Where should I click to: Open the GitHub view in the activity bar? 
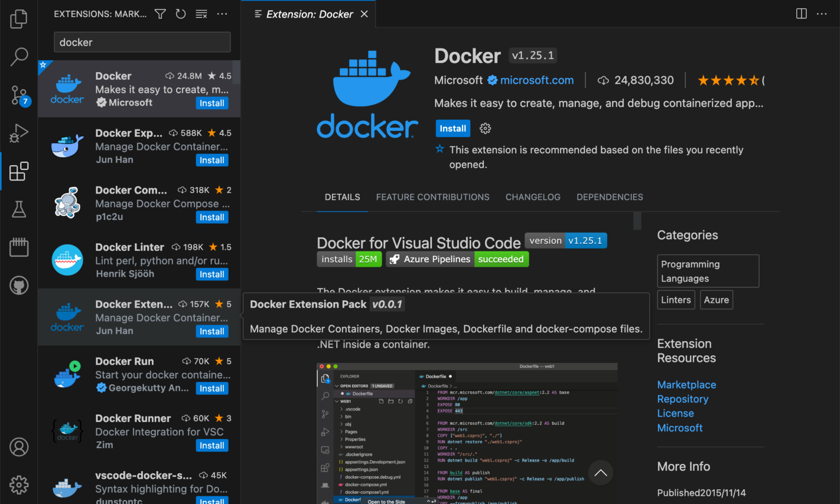[19, 285]
